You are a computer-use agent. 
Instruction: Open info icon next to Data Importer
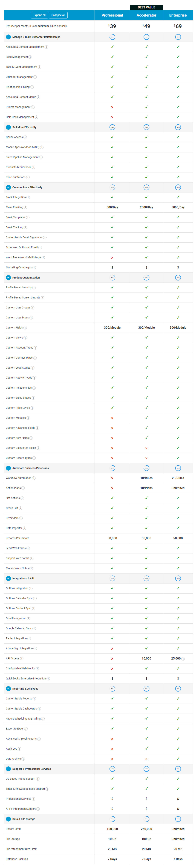click(25, 528)
